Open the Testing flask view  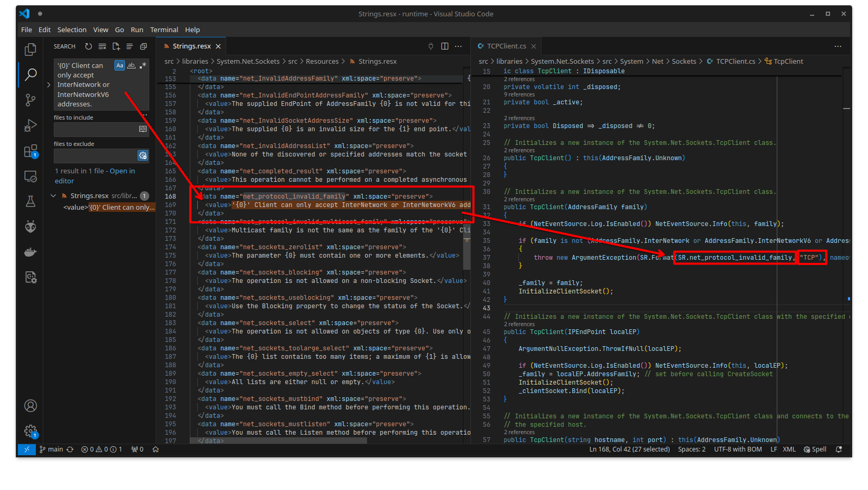click(31, 201)
